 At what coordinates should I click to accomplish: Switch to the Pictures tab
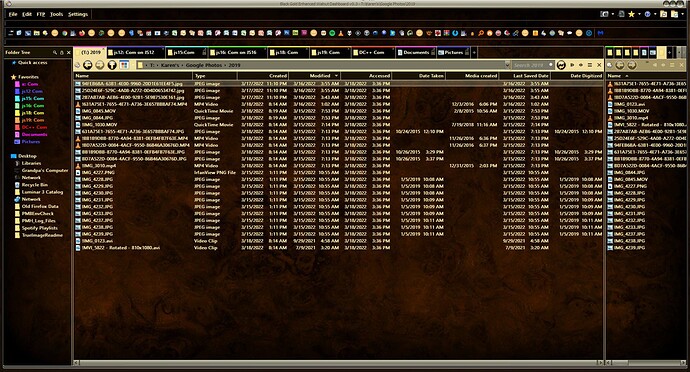pos(454,52)
